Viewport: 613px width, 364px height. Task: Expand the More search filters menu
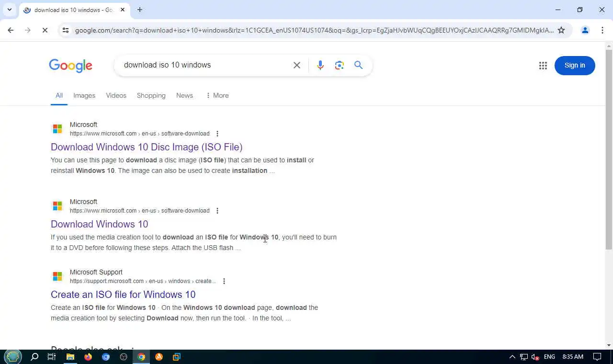(x=217, y=95)
